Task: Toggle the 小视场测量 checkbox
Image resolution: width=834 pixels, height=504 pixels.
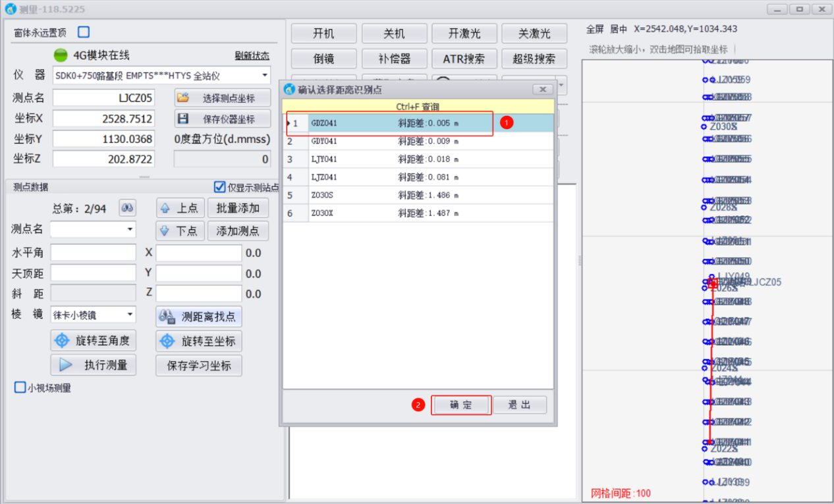Action: tap(20, 387)
